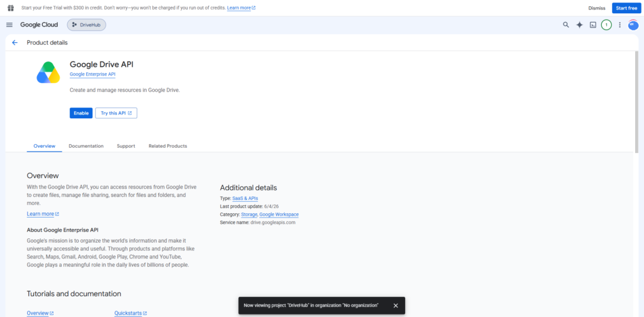The height and width of the screenshot is (317, 644).
Task: Click the 'Additional details' heading
Action: pyautogui.click(x=248, y=187)
